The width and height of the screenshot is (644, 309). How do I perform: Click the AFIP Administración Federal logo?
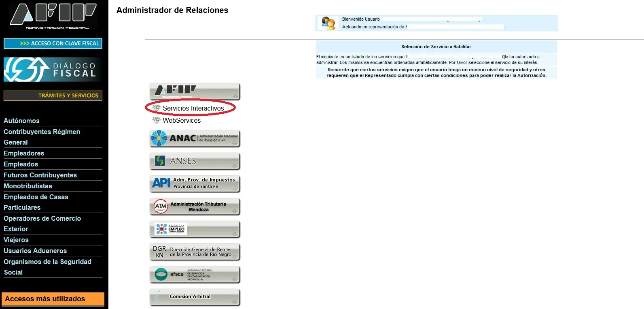pos(53,17)
